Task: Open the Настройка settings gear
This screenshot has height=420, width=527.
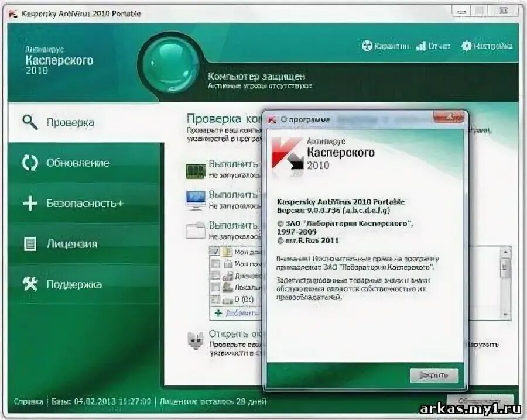Action: [466, 46]
